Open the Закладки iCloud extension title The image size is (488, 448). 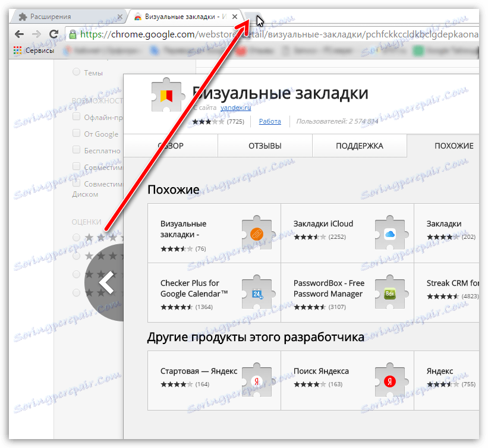(323, 223)
